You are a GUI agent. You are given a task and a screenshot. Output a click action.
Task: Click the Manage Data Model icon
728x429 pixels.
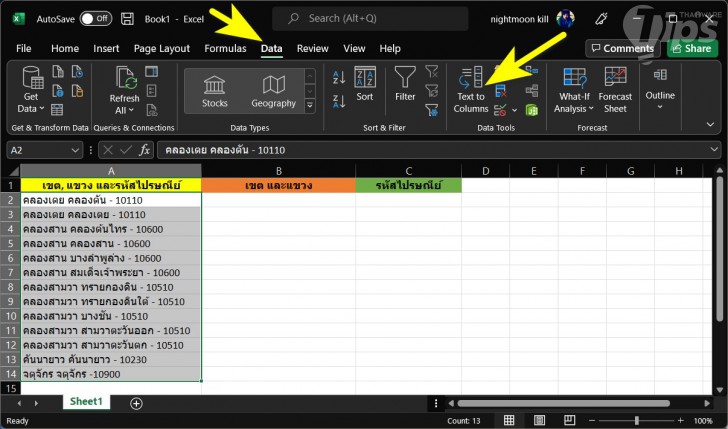pos(532,110)
